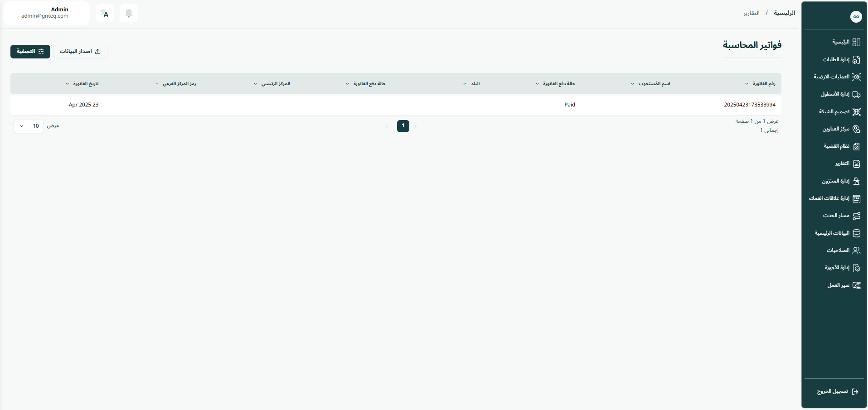This screenshot has width=868, height=410.
Task: Click the infinity logo in the sidebar
Action: (856, 17)
